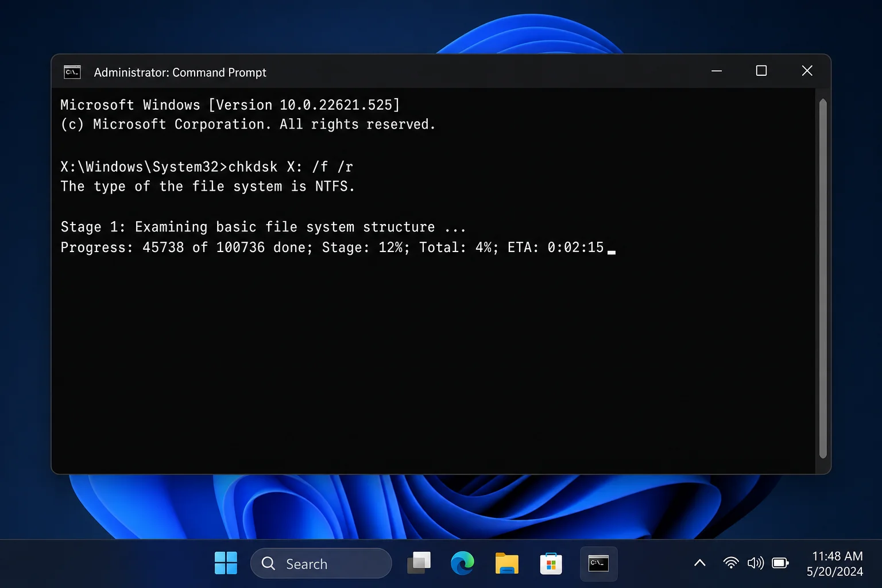The width and height of the screenshot is (882, 588).
Task: Select the Command Prompt taskbar icon
Action: [x=598, y=563]
